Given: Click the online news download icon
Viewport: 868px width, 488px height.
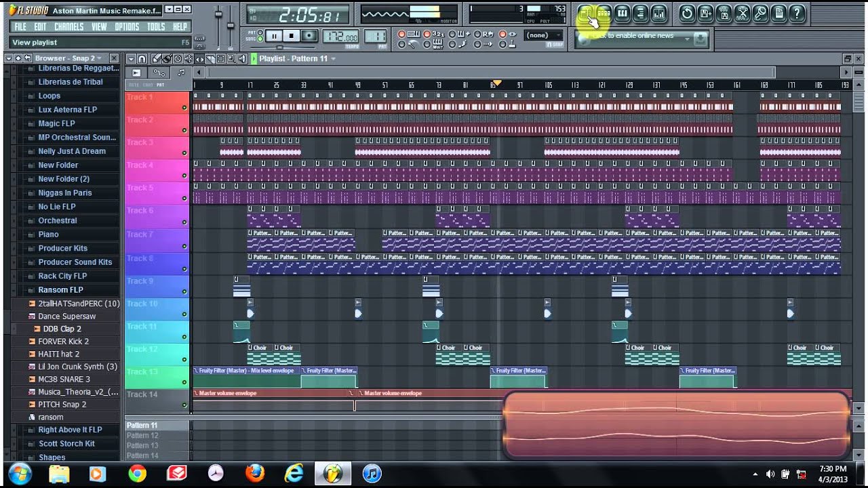Looking at the screenshot, I should click(701, 39).
